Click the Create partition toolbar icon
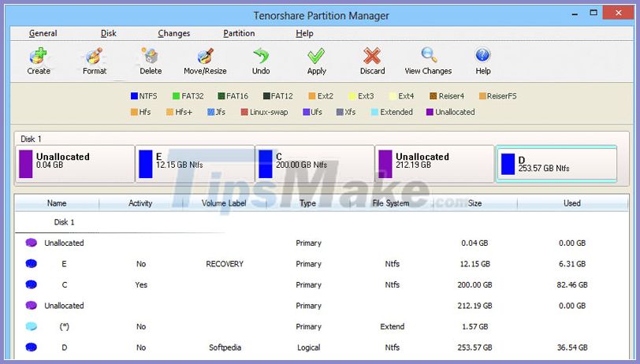 tap(39, 56)
